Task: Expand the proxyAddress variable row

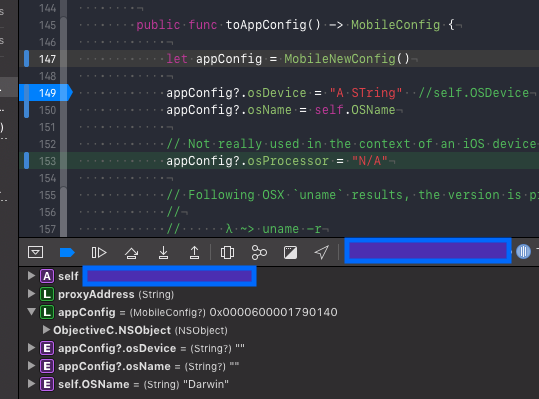Action: coord(31,294)
